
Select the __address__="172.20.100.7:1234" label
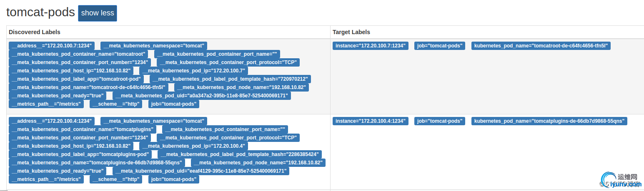52,46
